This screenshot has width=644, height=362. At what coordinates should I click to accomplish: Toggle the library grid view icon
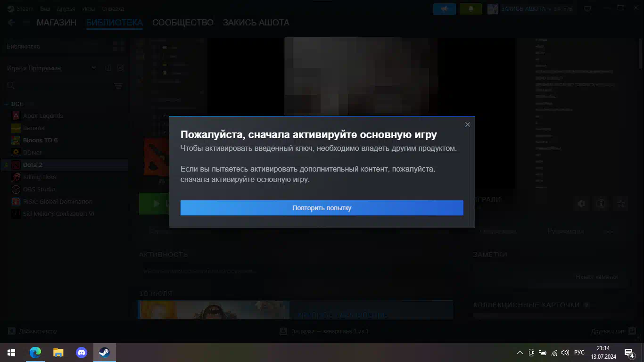(119, 46)
